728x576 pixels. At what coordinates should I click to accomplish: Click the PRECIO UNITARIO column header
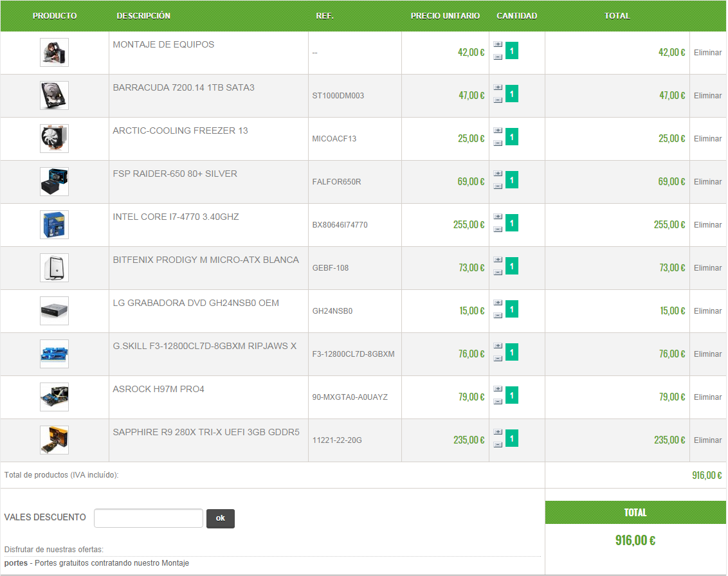pos(445,16)
